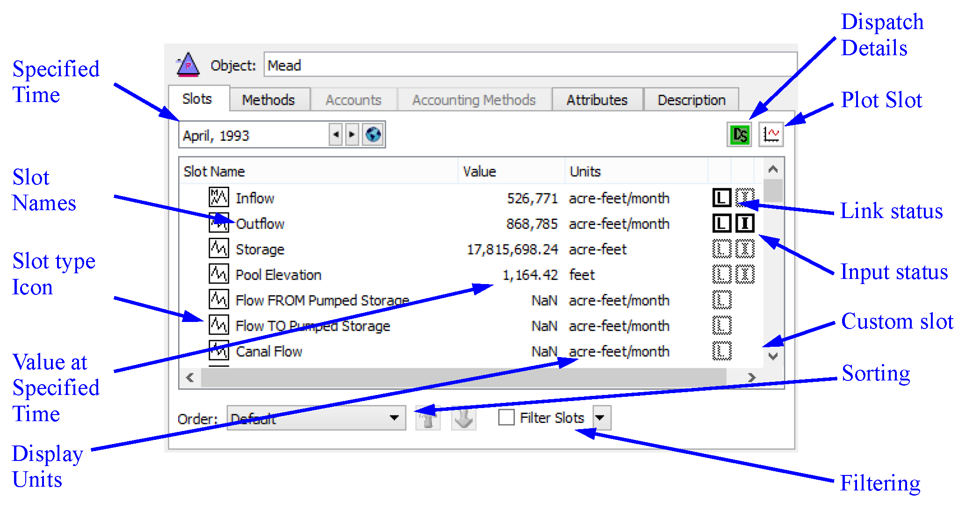Click the Plot Slot graph icon
Screen dimensions: 980x511
pyautogui.click(x=771, y=135)
